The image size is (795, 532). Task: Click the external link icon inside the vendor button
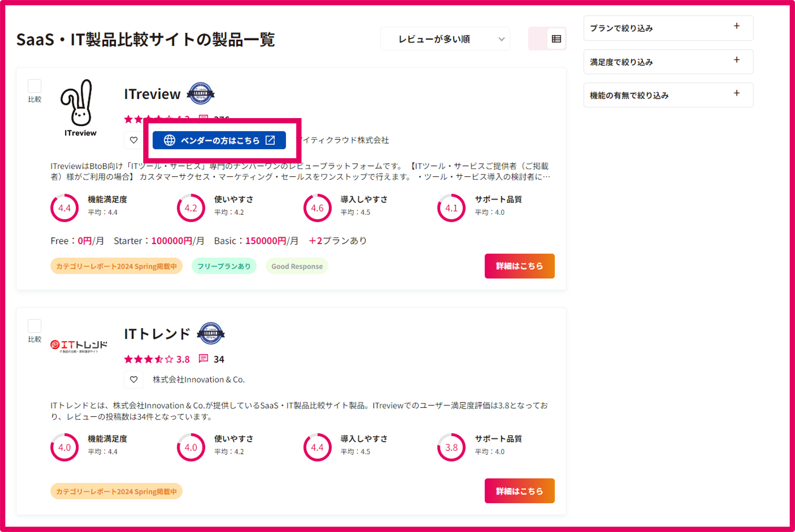pos(270,140)
